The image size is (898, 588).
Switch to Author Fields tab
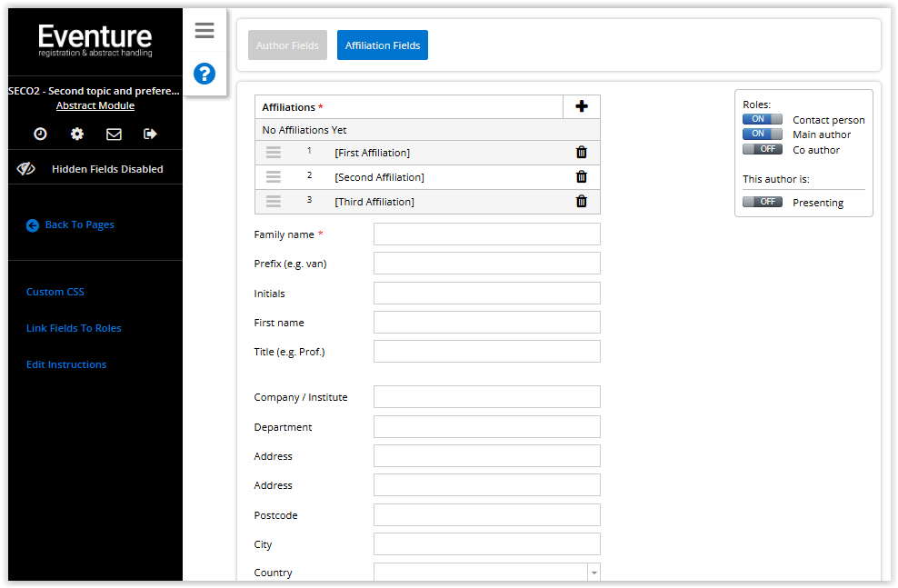[x=287, y=45]
